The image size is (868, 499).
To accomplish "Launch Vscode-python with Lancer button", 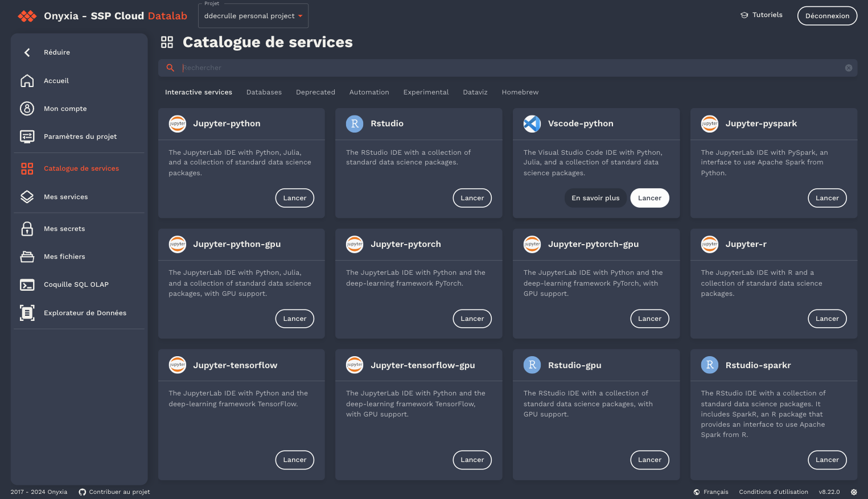I will click(x=650, y=198).
